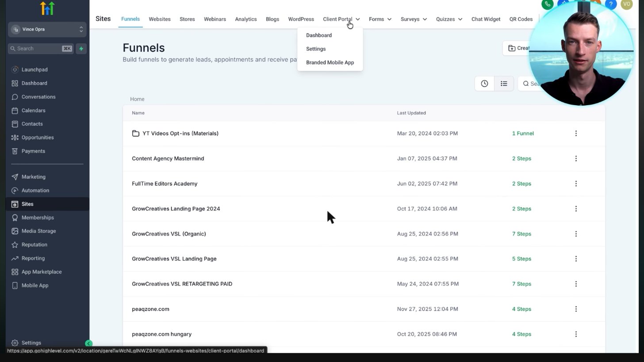644x362 pixels.
Task: Open three-dot menu for GrowCreatives VSL (Organic)
Action: pos(576,234)
